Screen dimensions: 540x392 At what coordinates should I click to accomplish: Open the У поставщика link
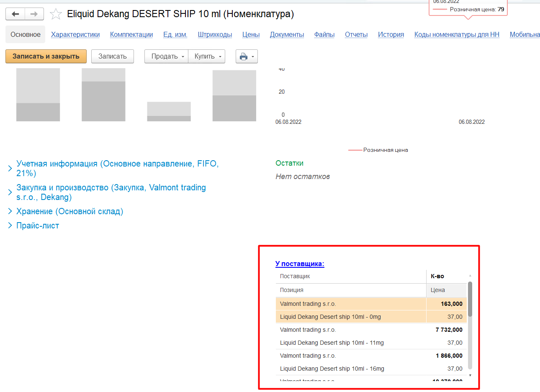pyautogui.click(x=300, y=264)
